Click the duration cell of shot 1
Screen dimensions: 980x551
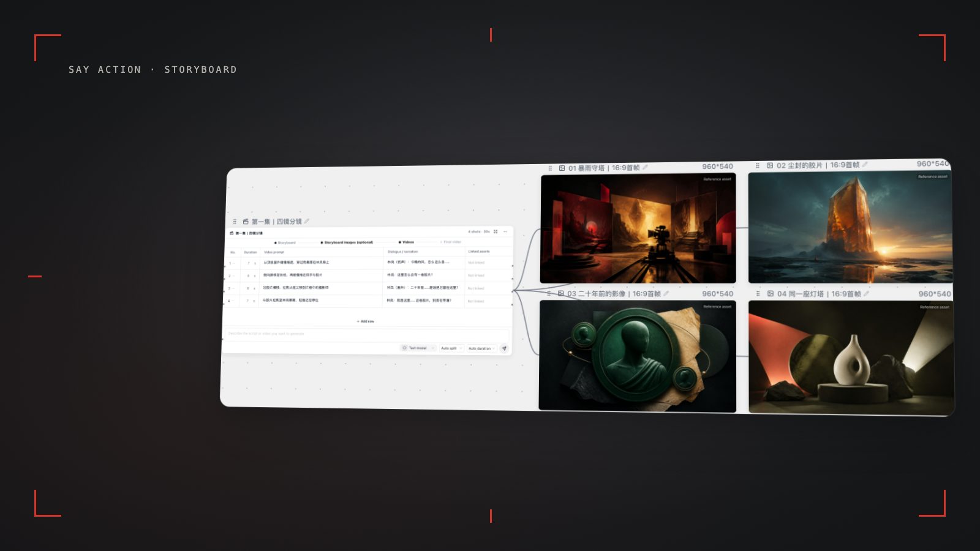click(x=251, y=263)
